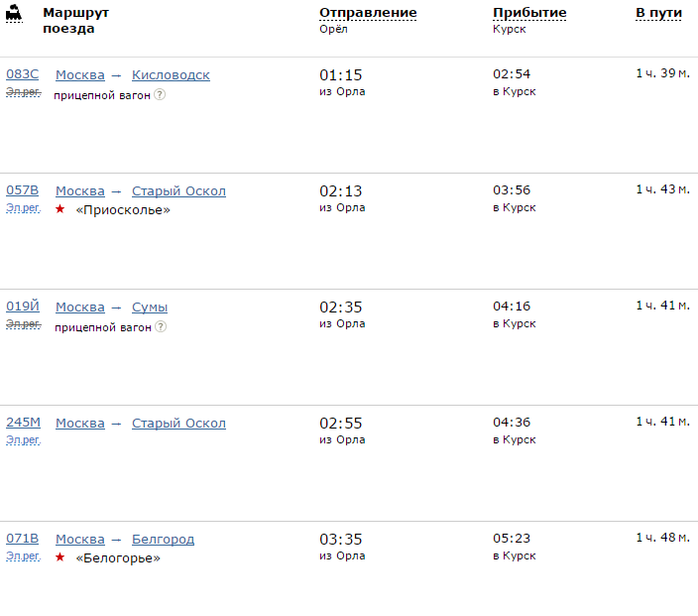Open train number 245М details
Viewport: 698px width, 616px height.
(24, 423)
